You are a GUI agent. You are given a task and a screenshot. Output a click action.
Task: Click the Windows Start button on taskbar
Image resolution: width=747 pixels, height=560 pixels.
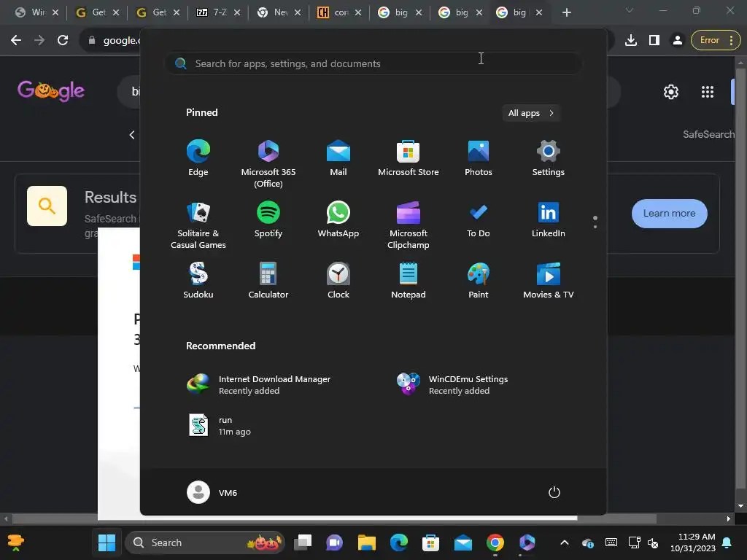pos(107,542)
